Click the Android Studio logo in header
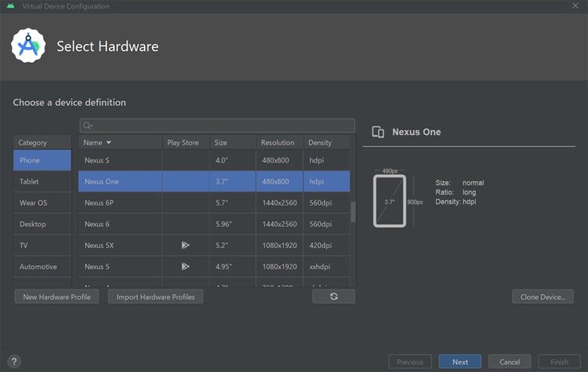Screen dimensions: 588x372 click(28, 46)
